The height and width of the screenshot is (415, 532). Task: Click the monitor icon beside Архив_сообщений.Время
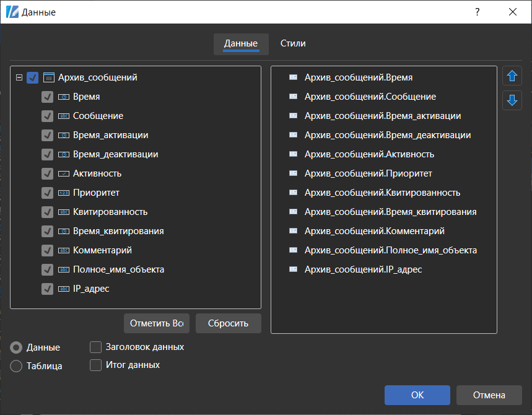tap(292, 77)
